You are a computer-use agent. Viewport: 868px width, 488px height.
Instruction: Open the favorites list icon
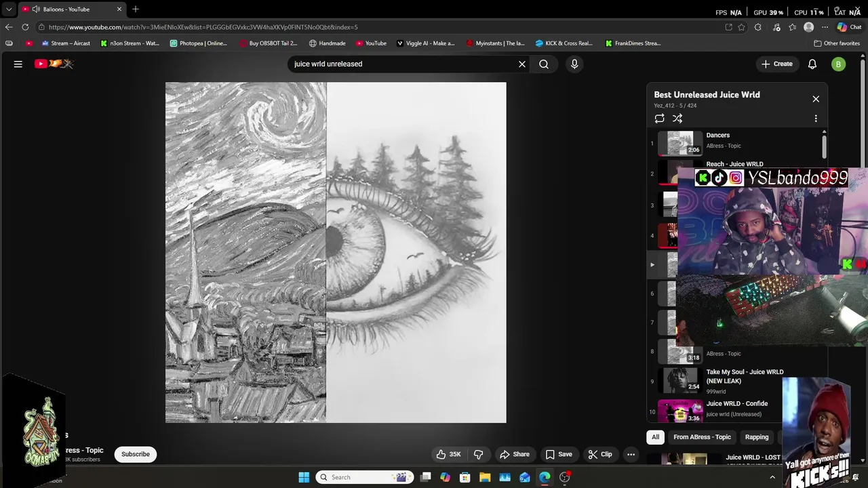point(792,27)
